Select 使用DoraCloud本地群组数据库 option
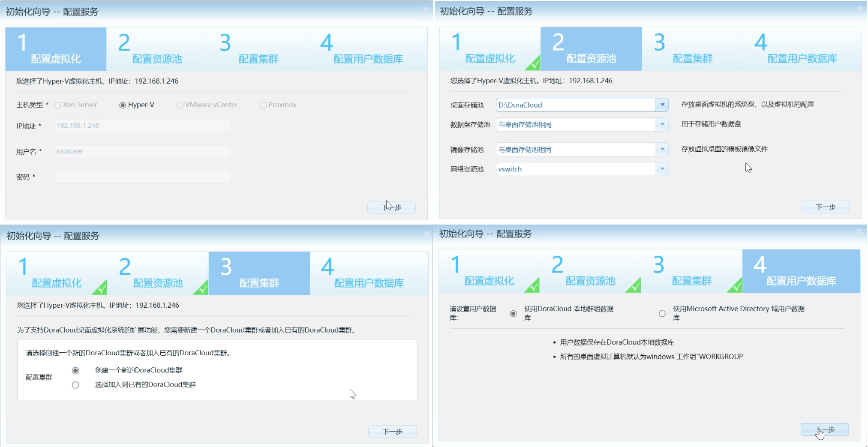 click(513, 314)
